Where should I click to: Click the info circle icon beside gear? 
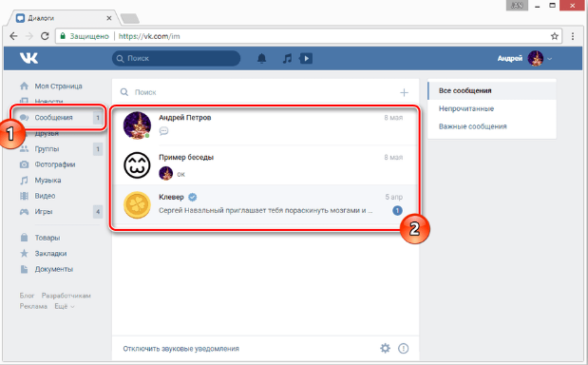pyautogui.click(x=403, y=348)
